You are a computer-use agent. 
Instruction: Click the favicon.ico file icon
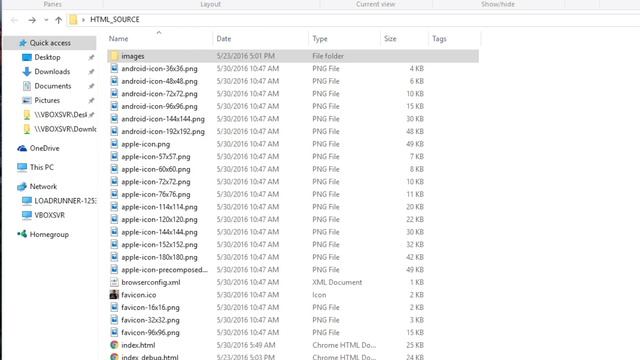pos(114,295)
